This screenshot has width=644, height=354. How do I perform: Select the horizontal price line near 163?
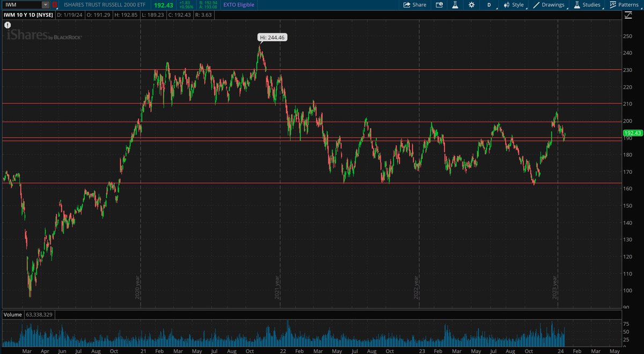point(311,183)
